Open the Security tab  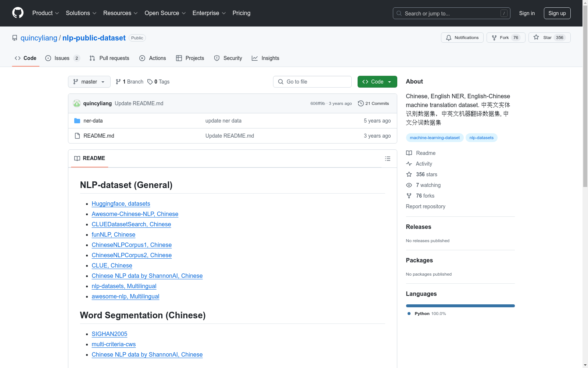coord(228,58)
